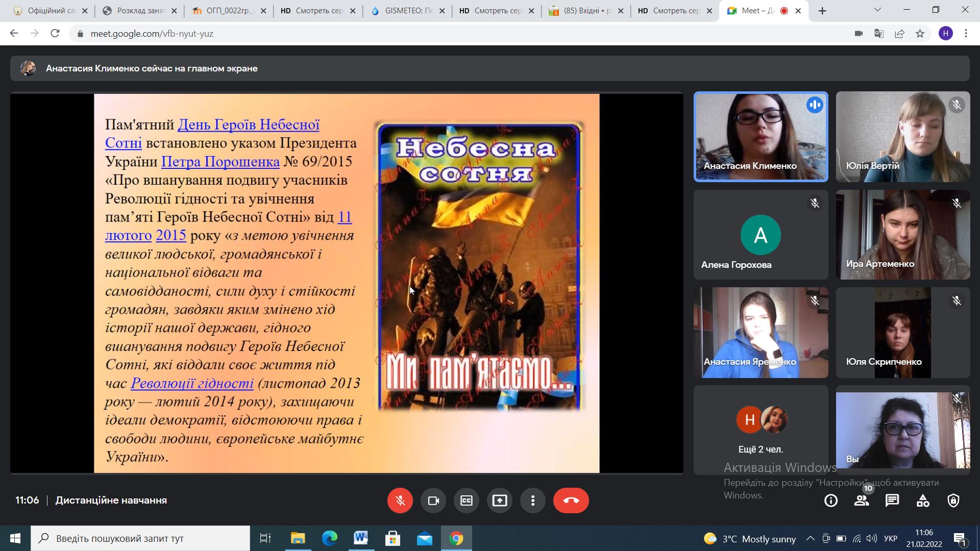Open Activities icon
This screenshot has height=551, width=980.
923,500
